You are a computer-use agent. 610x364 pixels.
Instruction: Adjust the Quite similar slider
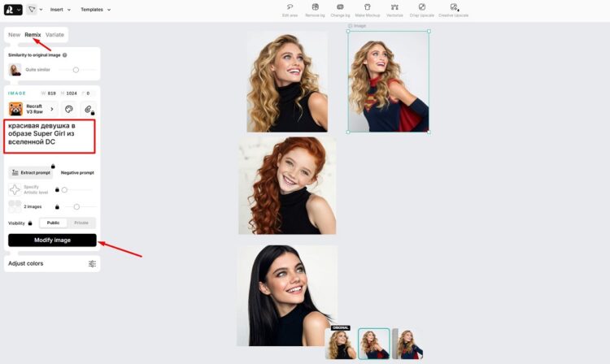tap(76, 70)
